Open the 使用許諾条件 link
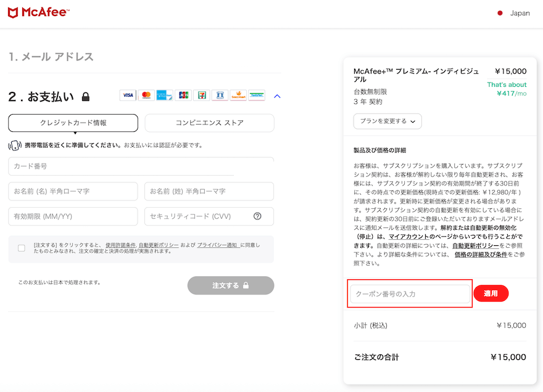 [x=120, y=245]
